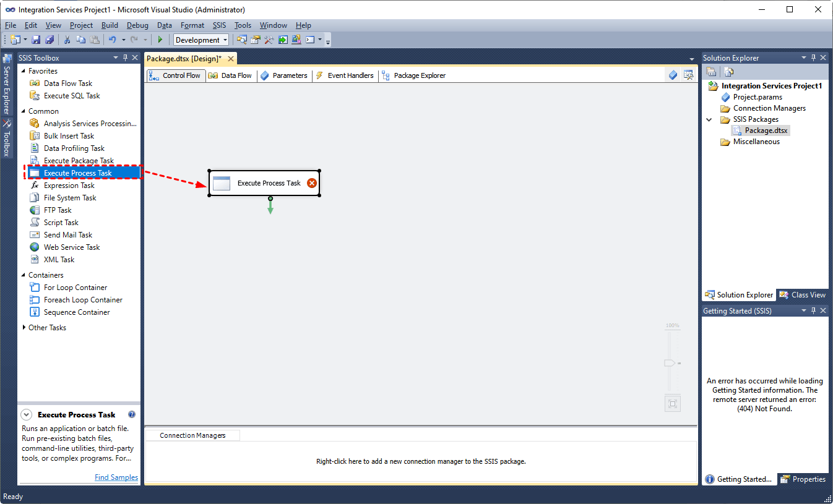This screenshot has height=504, width=833.
Task: Click the Variables icon in the designer corner
Action: (673, 75)
